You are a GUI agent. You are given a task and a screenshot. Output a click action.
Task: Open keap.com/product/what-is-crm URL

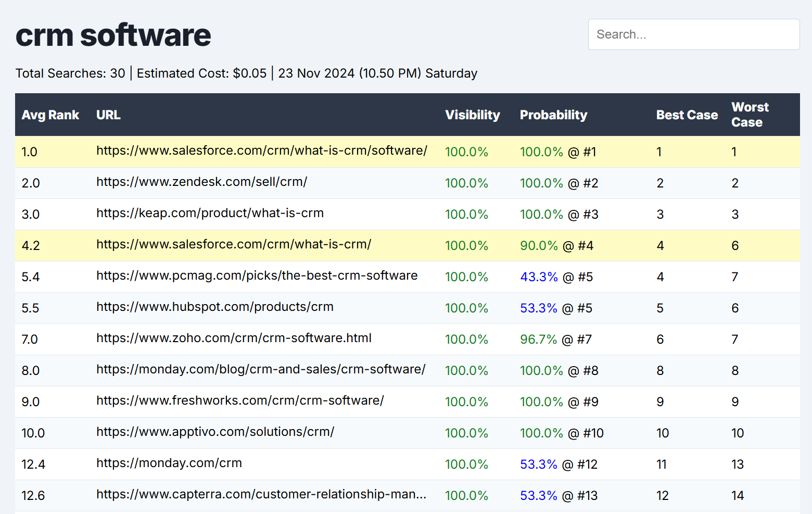[210, 213]
